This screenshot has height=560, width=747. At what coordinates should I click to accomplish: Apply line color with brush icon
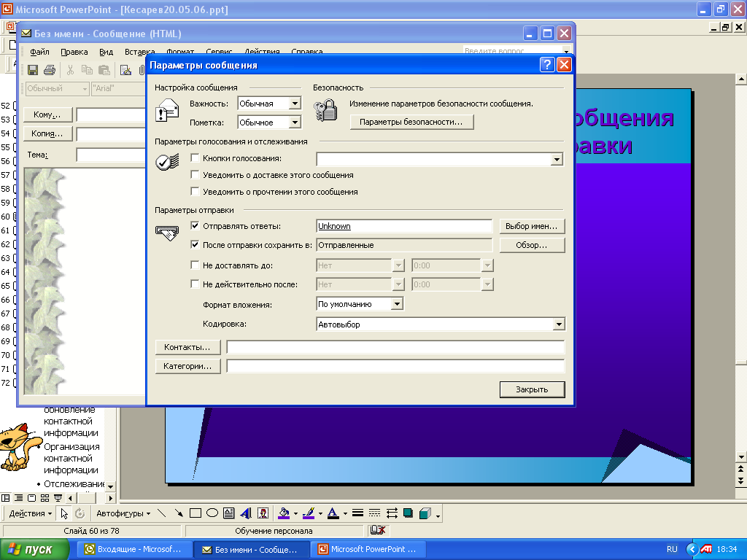pyautogui.click(x=309, y=513)
